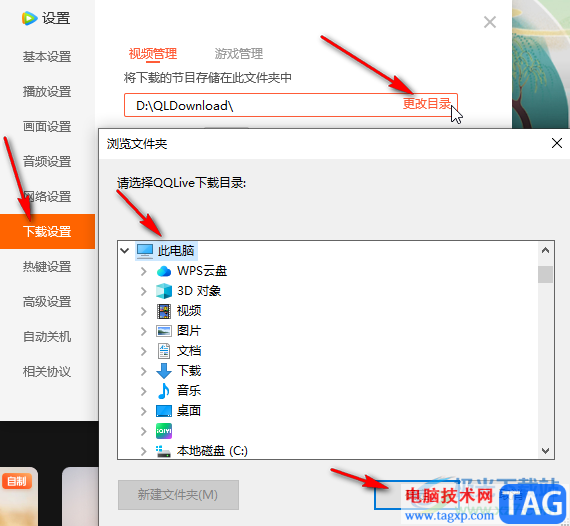570x526 pixels.
Task: Select the 图片 tree label
Action: pyautogui.click(x=189, y=331)
